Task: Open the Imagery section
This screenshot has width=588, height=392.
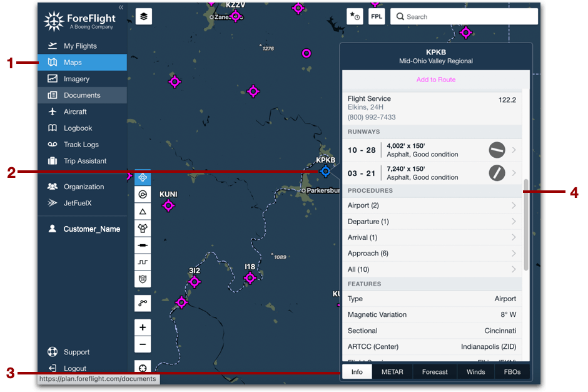Action: pyautogui.click(x=82, y=79)
